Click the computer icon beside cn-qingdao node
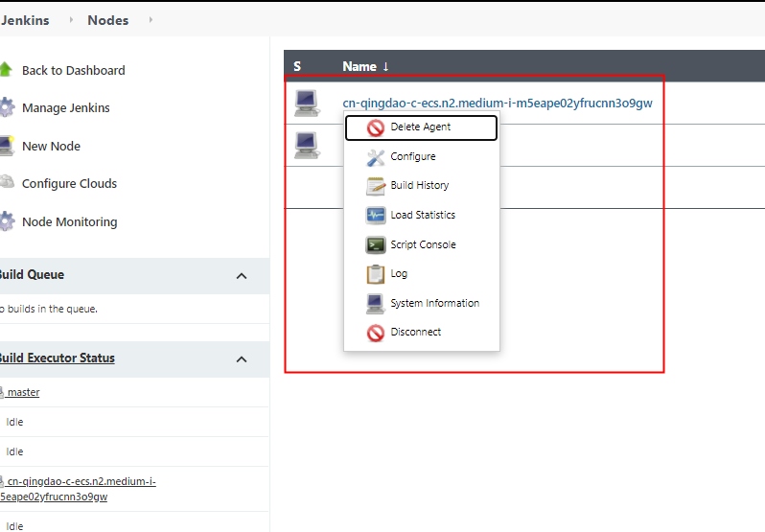This screenshot has height=532, width=765. (307, 103)
